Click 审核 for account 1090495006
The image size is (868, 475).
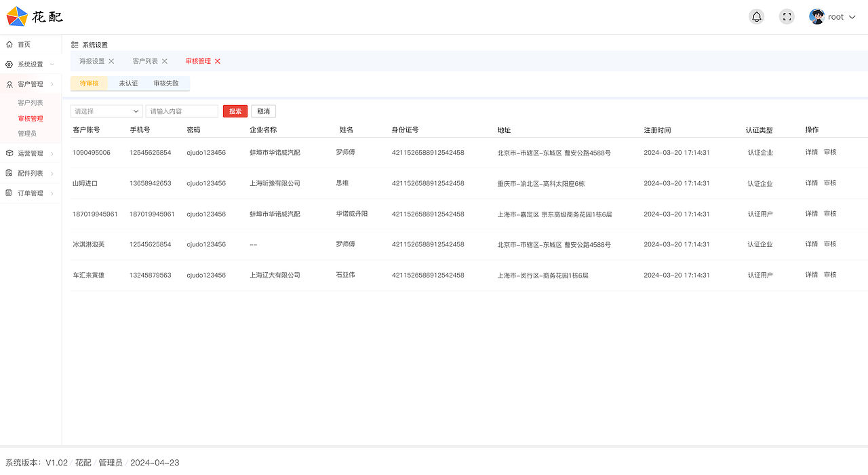tap(830, 152)
